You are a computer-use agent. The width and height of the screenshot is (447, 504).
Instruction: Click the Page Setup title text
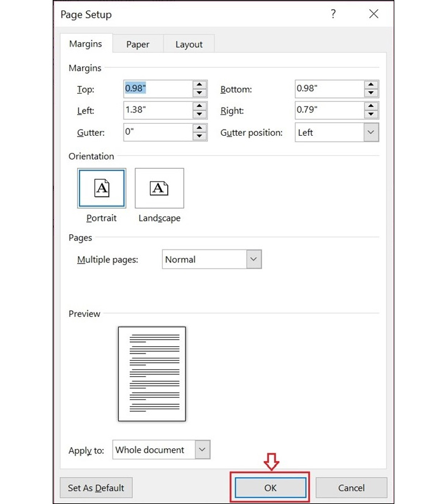pos(86,15)
